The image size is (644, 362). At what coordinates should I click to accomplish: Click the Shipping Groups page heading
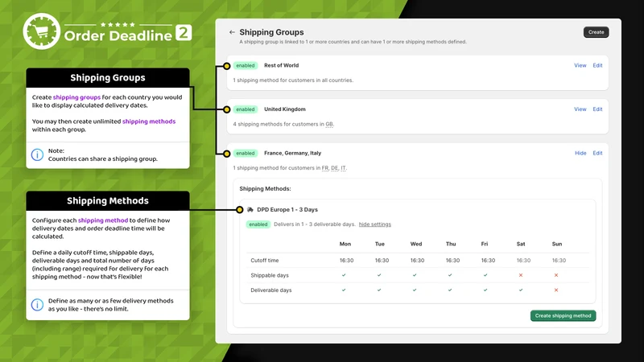coord(271,32)
